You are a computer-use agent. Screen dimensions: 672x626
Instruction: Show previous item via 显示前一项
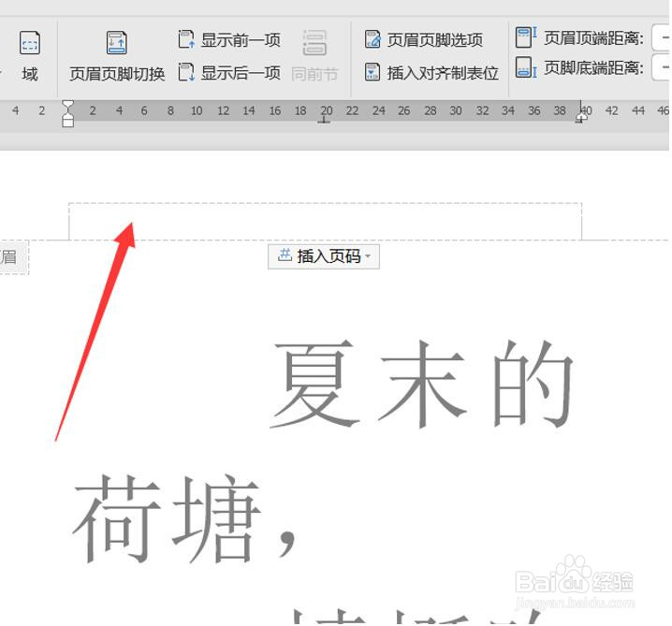click(x=229, y=40)
